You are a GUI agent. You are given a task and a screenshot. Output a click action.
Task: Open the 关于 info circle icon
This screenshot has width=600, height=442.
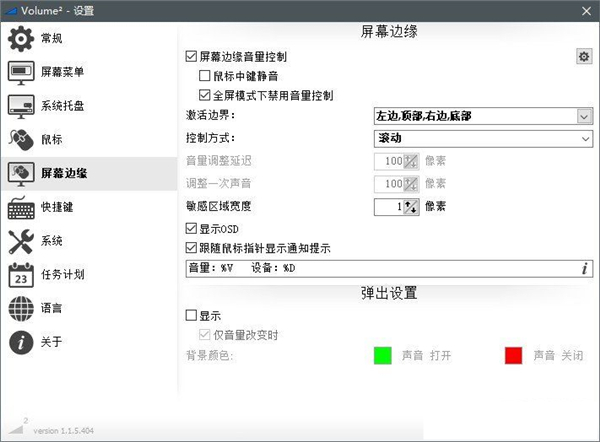point(21,342)
